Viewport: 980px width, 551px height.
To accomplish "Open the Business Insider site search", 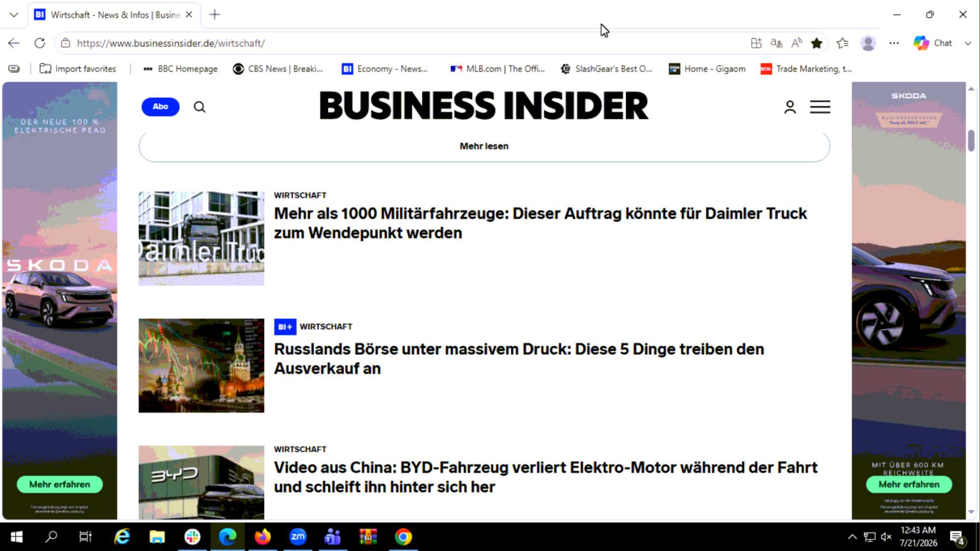I will (199, 107).
